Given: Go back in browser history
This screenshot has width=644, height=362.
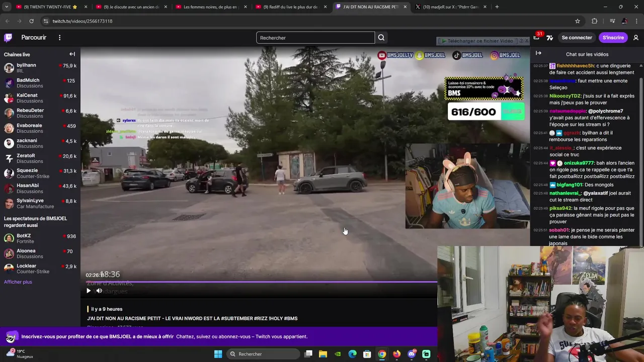Looking at the screenshot, I should (x=7, y=21).
